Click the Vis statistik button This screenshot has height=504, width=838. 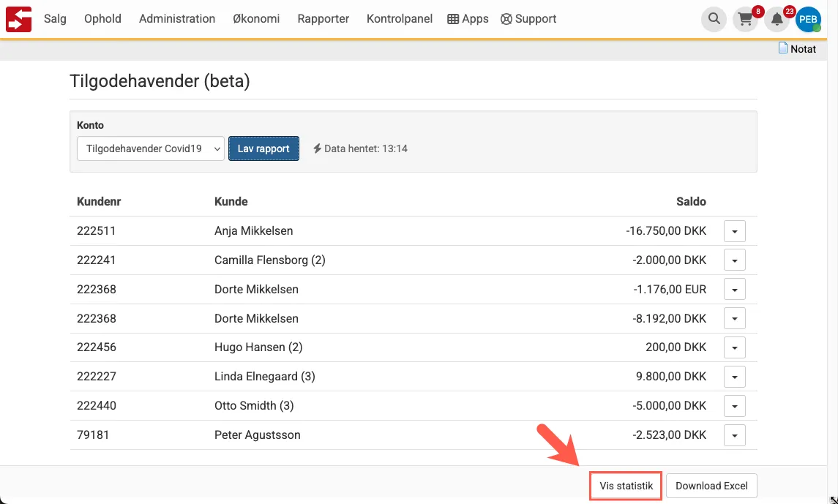coord(626,486)
